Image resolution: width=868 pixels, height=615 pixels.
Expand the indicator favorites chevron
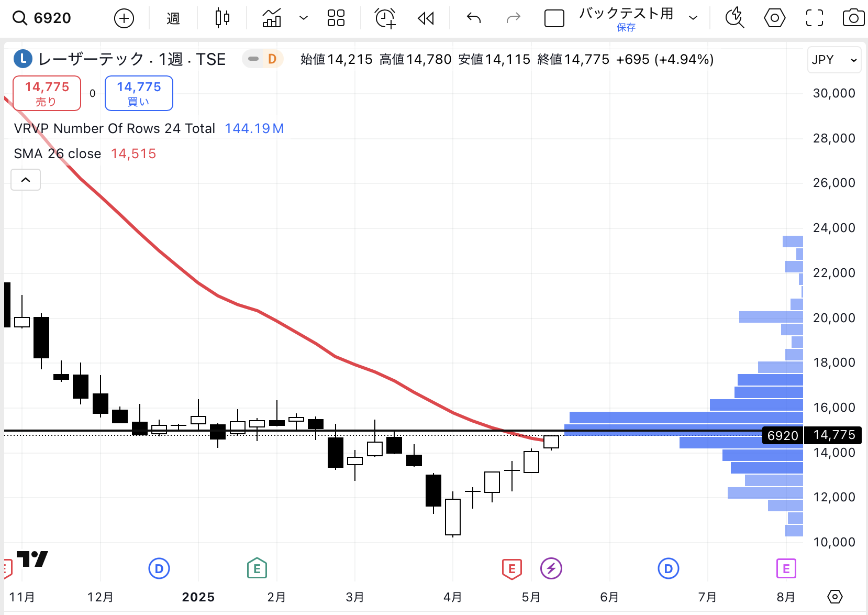[x=304, y=18]
